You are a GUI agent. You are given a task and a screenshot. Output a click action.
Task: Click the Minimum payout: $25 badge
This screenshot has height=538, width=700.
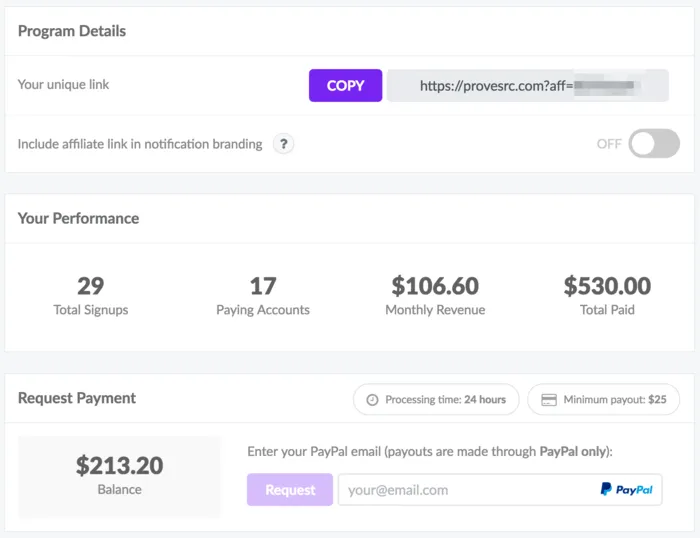604,399
